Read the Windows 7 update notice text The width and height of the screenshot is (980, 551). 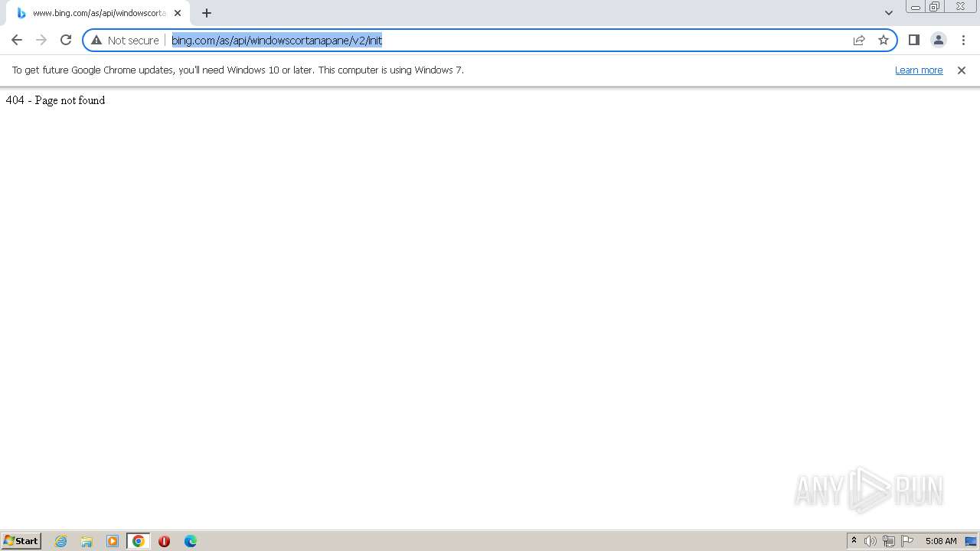(x=238, y=70)
